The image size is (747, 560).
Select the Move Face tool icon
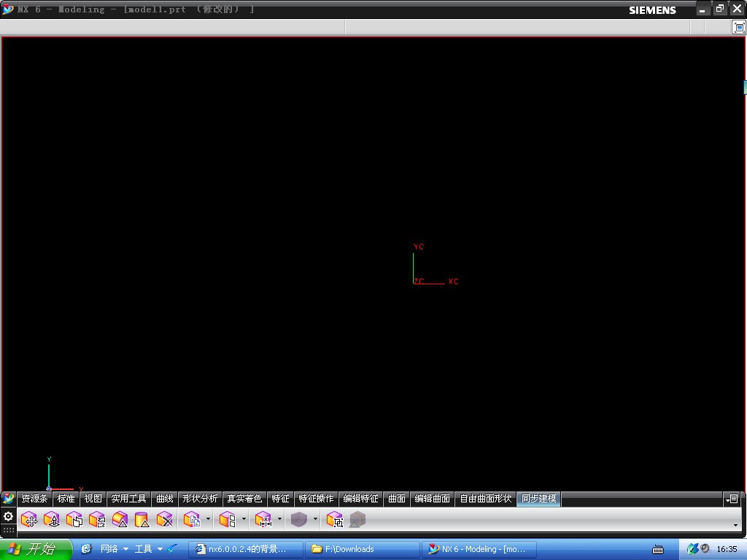(29, 519)
